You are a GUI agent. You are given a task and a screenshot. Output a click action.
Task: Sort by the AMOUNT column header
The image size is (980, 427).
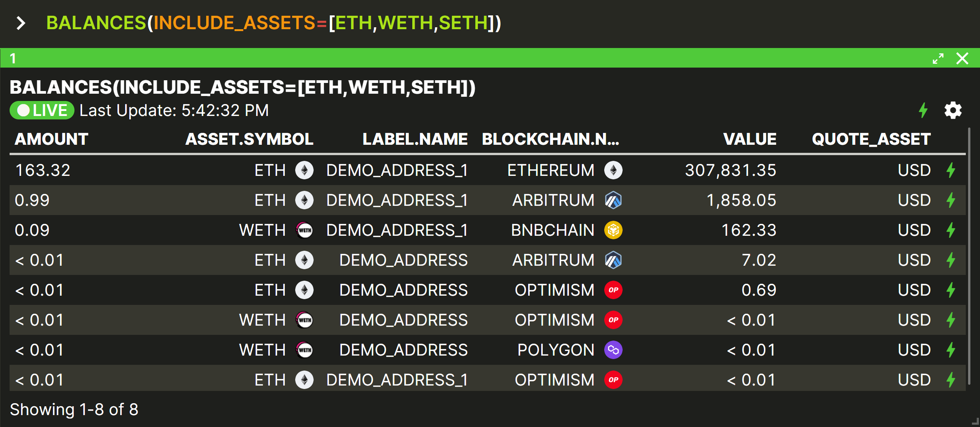coord(51,139)
